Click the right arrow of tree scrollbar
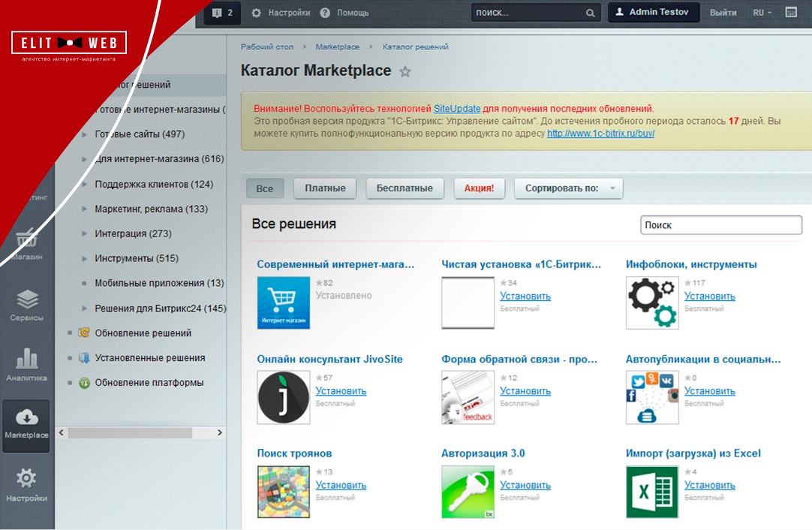 (x=220, y=432)
